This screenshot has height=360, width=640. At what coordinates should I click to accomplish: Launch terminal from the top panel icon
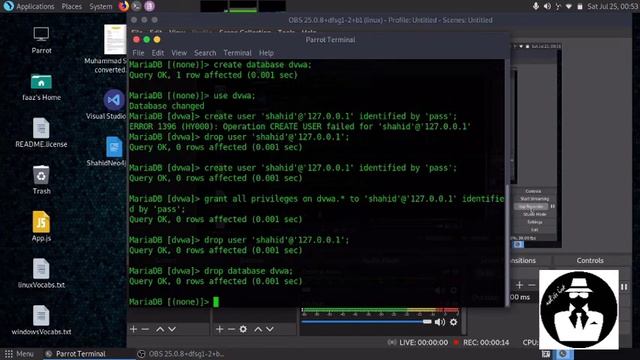point(136,6)
